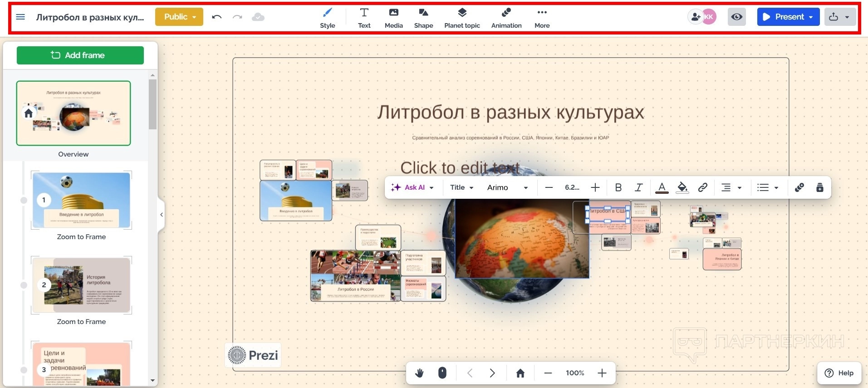
Task: Toggle the eye preview button
Action: coord(736,17)
